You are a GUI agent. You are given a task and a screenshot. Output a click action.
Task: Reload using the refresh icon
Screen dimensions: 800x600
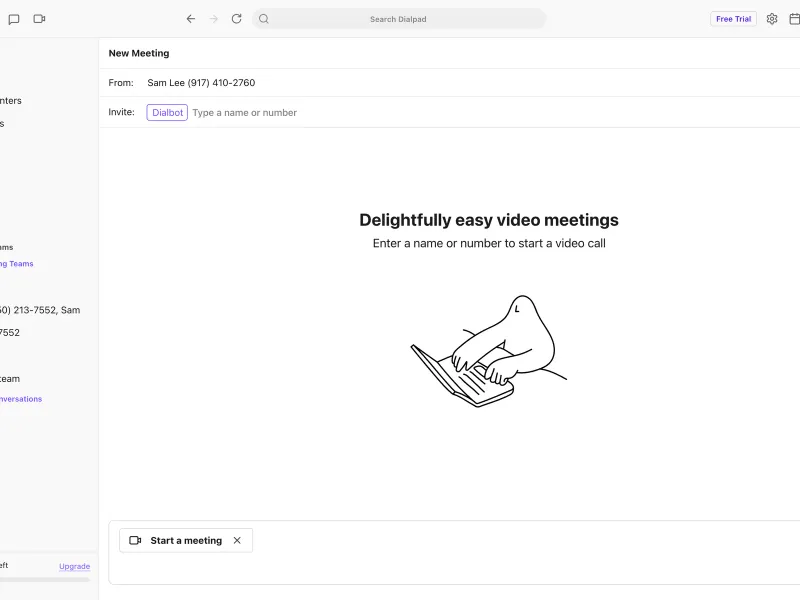[236, 19]
